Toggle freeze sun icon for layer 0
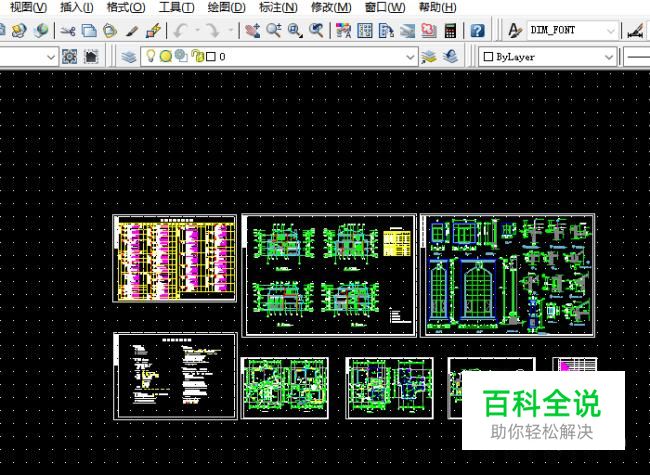Screen dimensions: 650x475 click(165, 57)
